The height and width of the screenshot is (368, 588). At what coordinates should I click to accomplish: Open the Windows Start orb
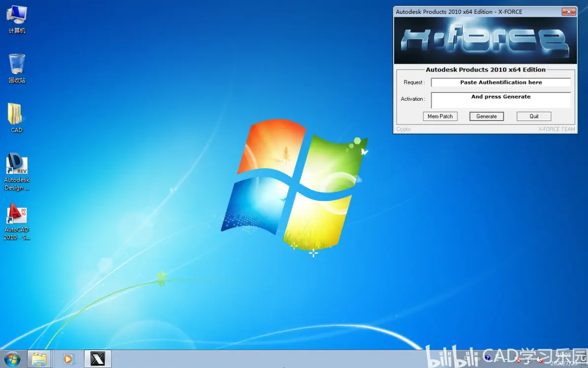12,359
